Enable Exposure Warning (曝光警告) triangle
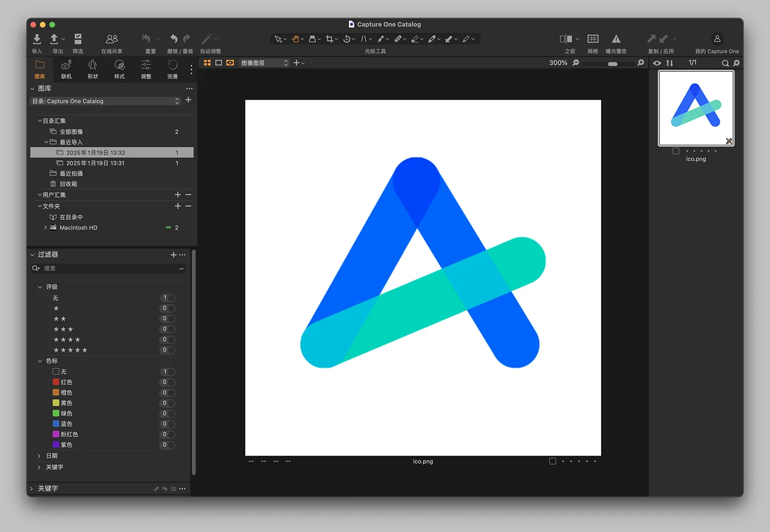Screen dimensions: 770x532 click(616, 39)
